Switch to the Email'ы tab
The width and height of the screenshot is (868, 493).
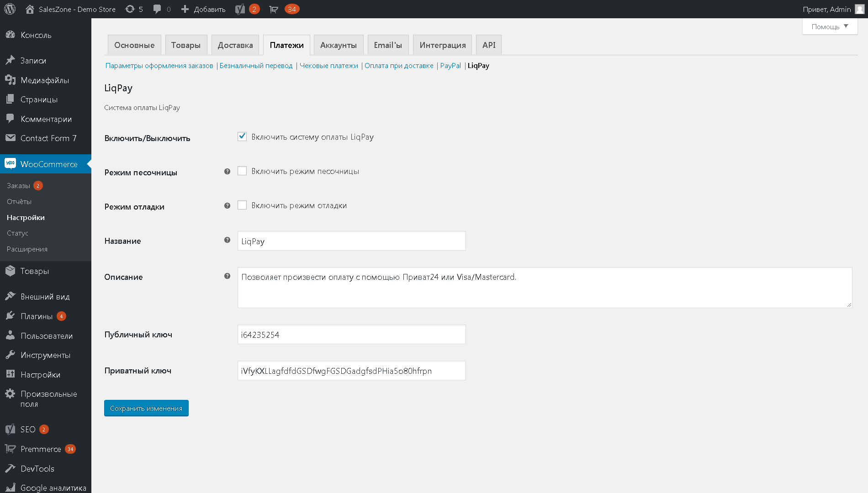[x=388, y=45]
